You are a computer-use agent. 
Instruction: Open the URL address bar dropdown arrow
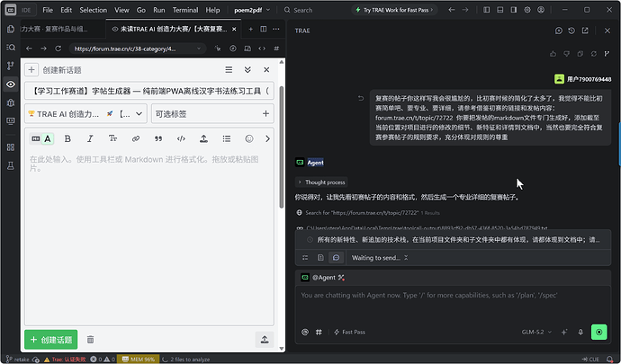(x=198, y=49)
